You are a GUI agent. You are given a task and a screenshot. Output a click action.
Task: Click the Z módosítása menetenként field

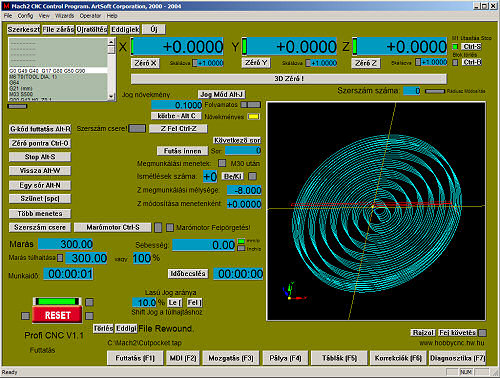[x=244, y=204]
